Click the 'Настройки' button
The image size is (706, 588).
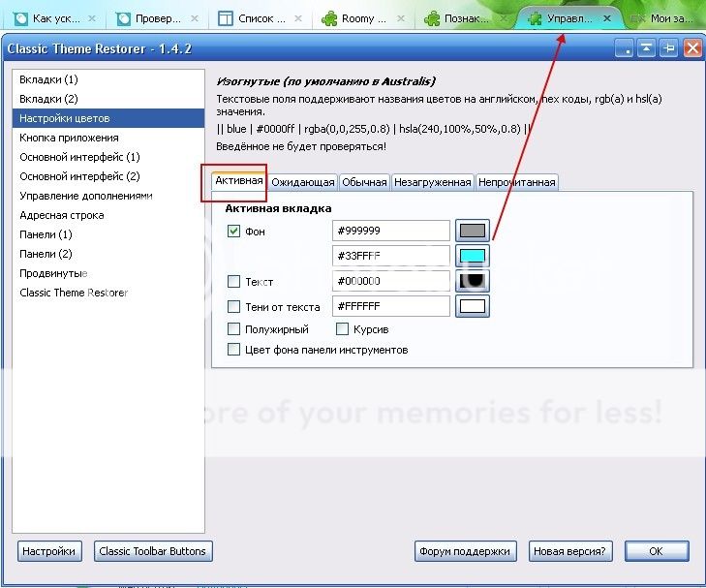click(x=49, y=551)
